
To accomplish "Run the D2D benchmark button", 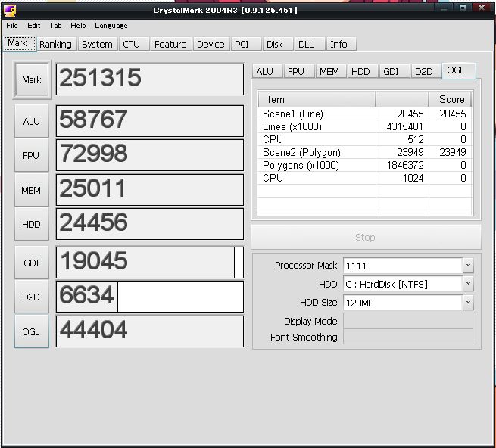I will [x=32, y=297].
